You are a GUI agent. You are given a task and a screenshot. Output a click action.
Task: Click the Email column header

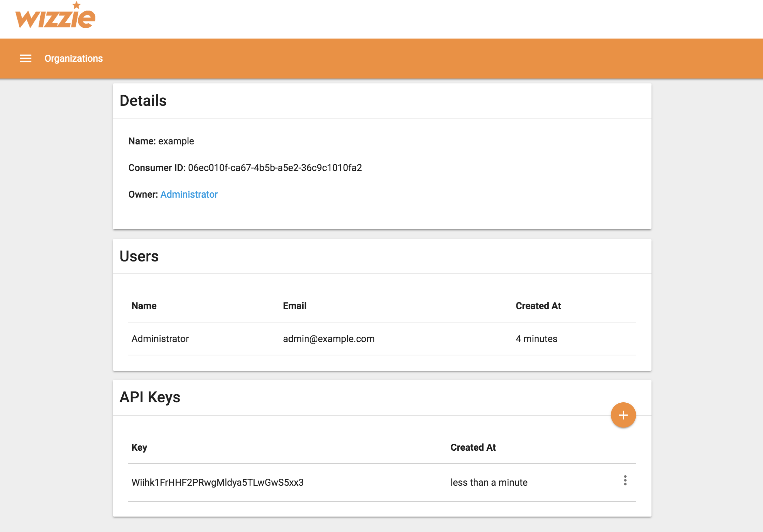click(295, 306)
